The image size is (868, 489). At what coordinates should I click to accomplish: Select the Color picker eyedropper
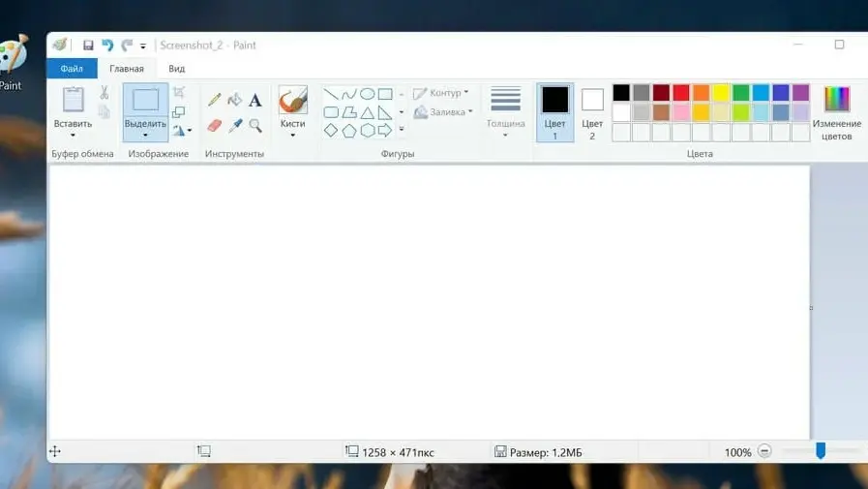(x=235, y=126)
